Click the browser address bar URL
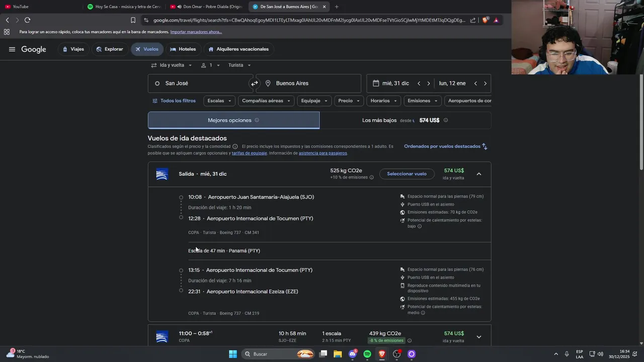The image size is (644, 362). point(309,20)
